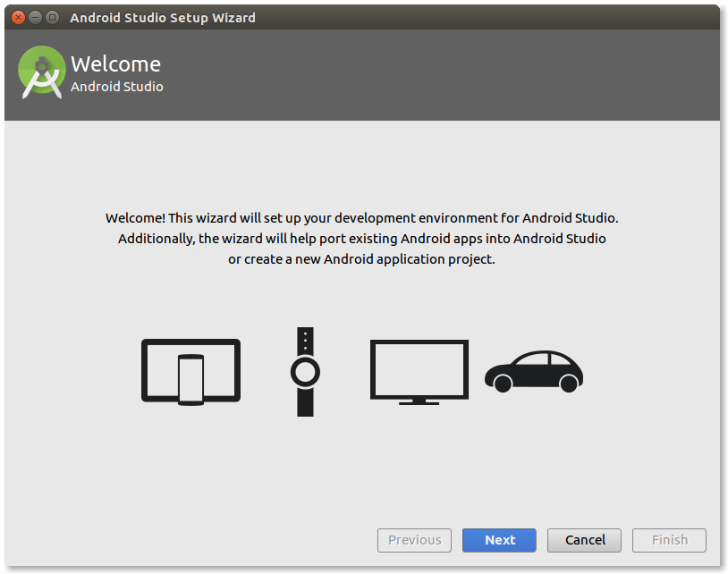The width and height of the screenshot is (728, 574).
Task: Click the phone and tablet device icon
Action: pyautogui.click(x=190, y=372)
